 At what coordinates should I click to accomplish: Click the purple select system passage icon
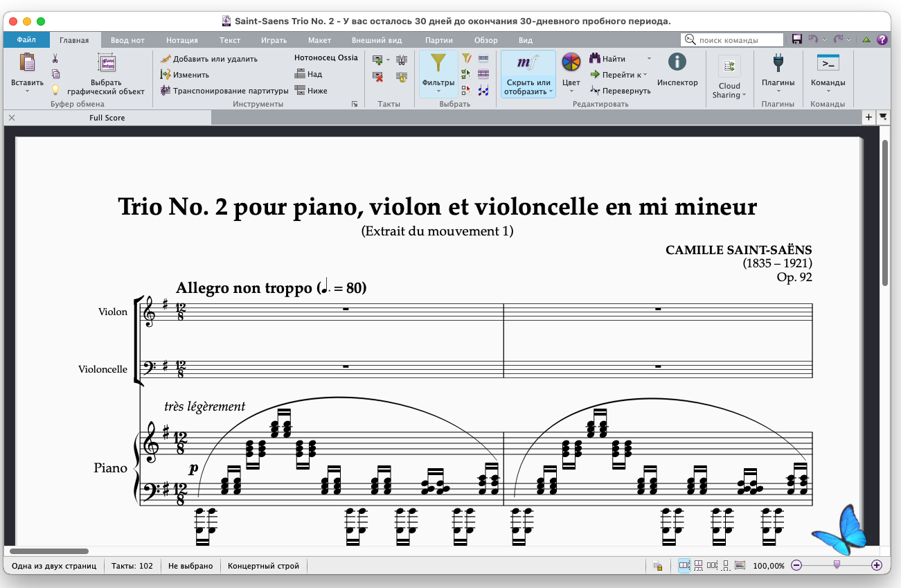point(483,74)
